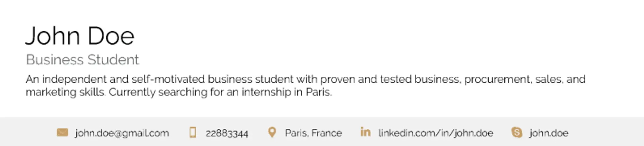Click the sentence about searching for an internship
The height and width of the screenshot is (146, 644).
click(x=220, y=92)
